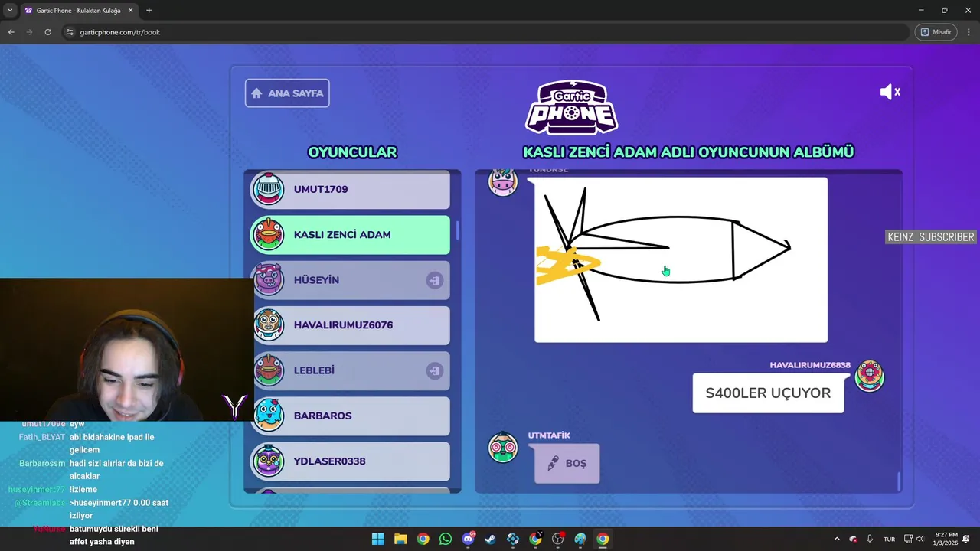Click the rocket drawing in the album
Viewport: 980px width, 551px height.
click(681, 260)
